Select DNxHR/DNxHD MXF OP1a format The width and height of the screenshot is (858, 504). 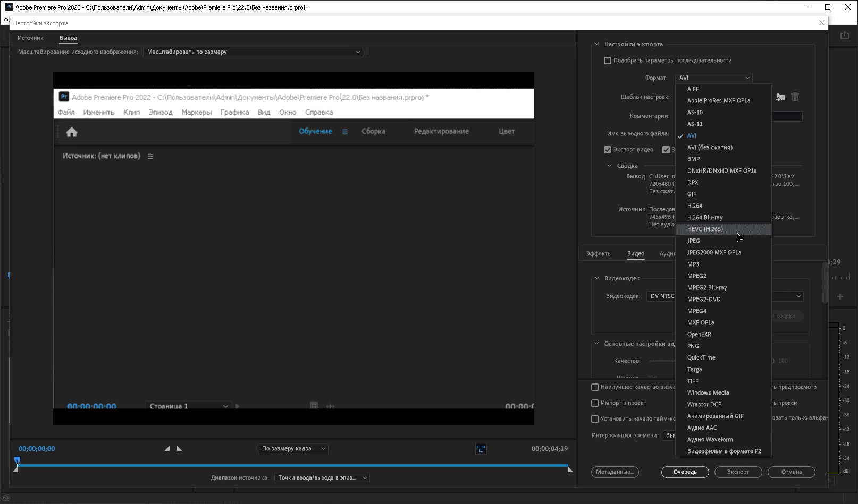(724, 171)
